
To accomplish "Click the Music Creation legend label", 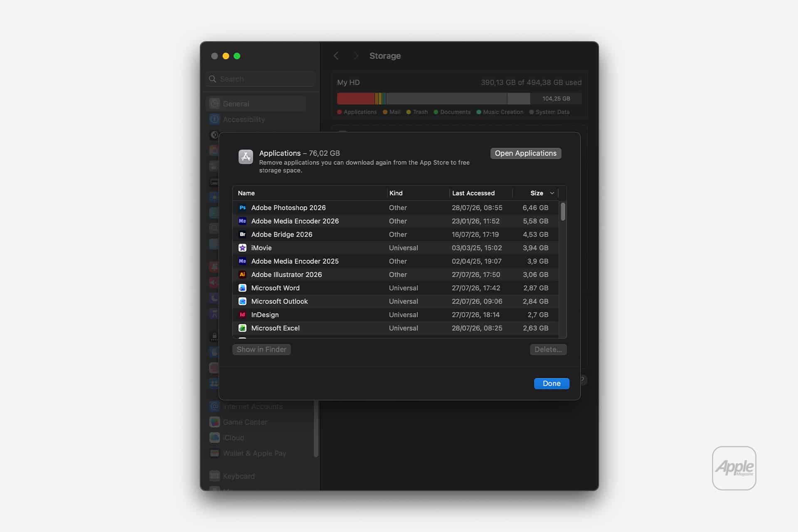I will (x=503, y=112).
